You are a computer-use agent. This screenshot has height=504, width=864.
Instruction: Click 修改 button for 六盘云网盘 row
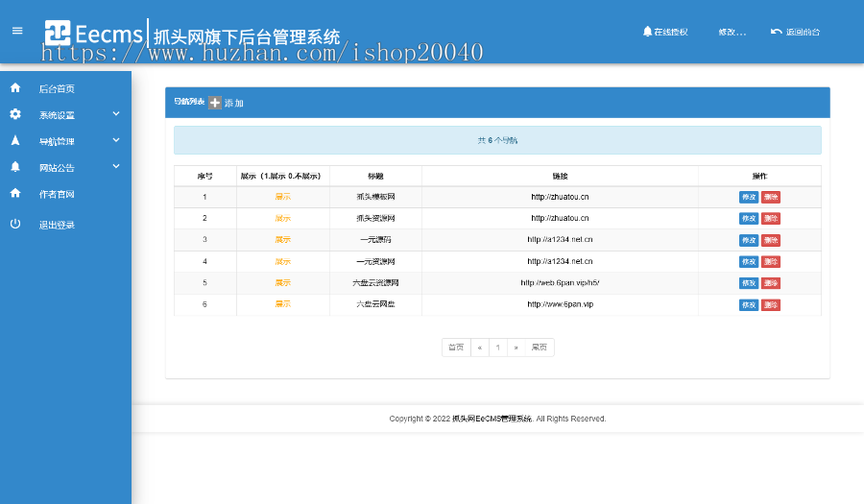point(749,304)
